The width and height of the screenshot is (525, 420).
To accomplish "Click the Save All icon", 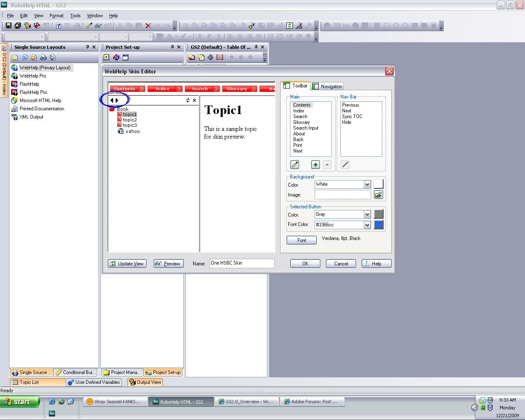I will click(18, 25).
